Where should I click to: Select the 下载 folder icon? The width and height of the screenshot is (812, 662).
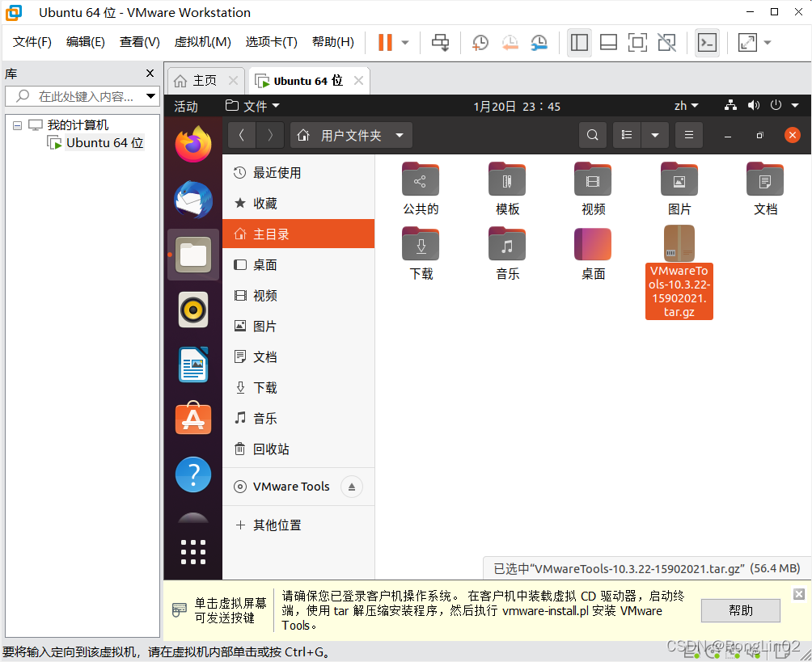click(421, 244)
